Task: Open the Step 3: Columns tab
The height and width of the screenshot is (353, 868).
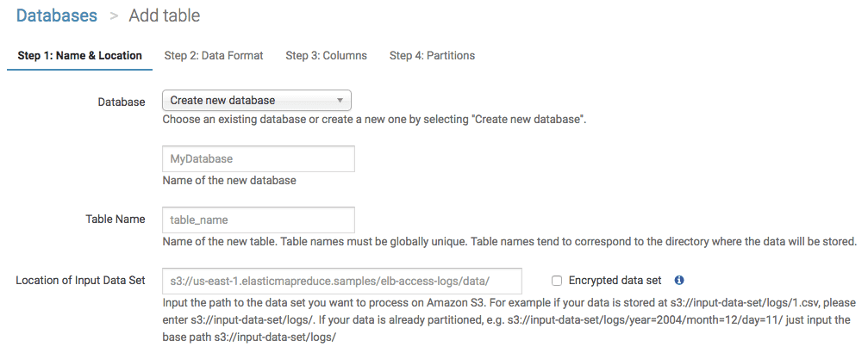Action: (x=326, y=56)
